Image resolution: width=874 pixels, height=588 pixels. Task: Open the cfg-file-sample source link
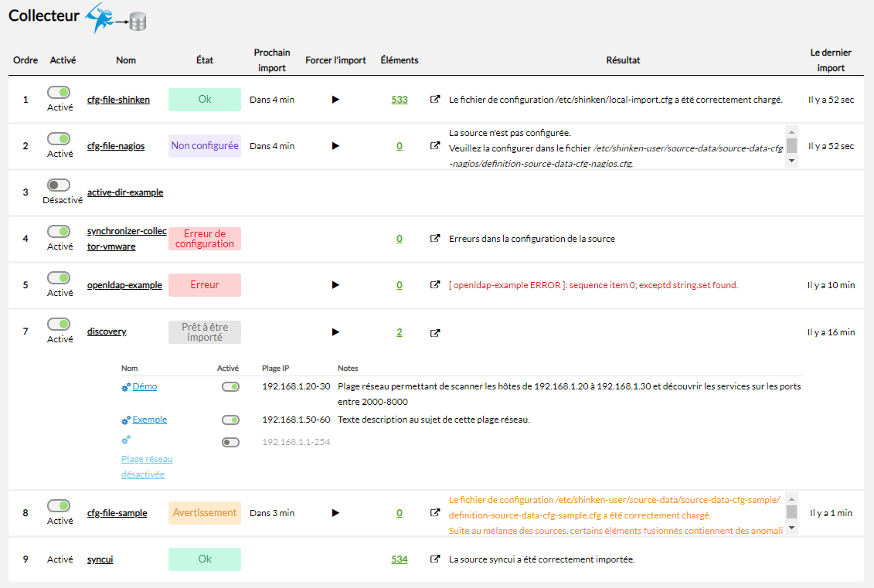tap(117, 513)
